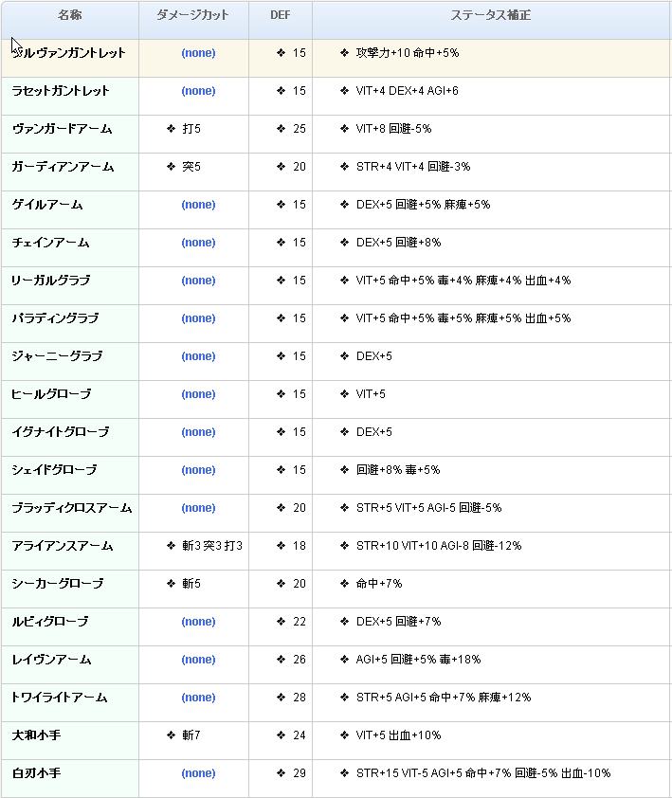Click (none) link in ヒールグローブ row

(x=198, y=394)
